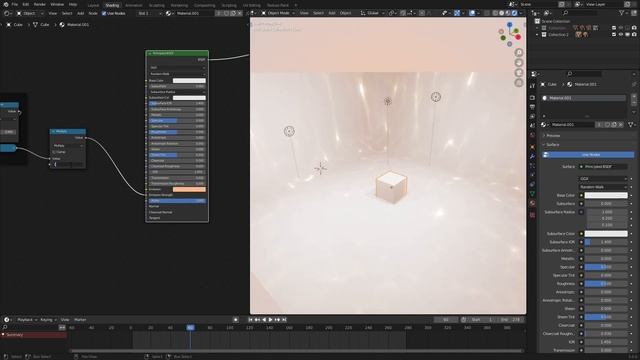This screenshot has width=640, height=360.
Task: Open the Keying menu in timeline
Action: 48,320
